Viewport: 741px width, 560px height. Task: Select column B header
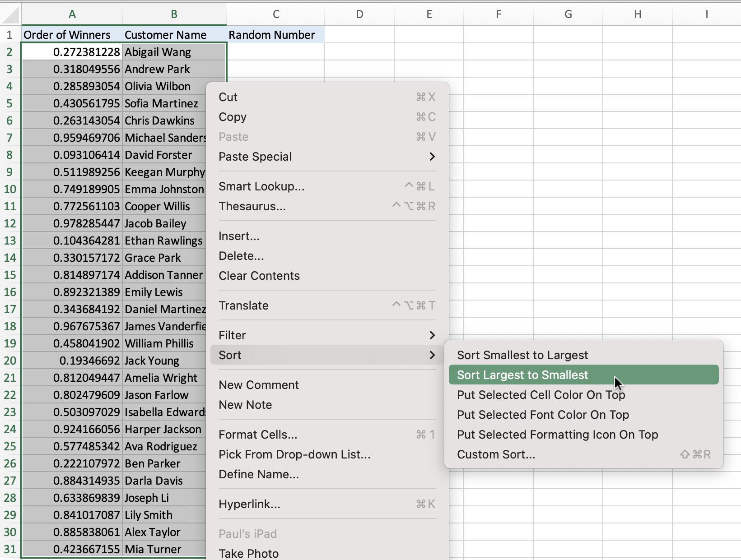(x=174, y=14)
